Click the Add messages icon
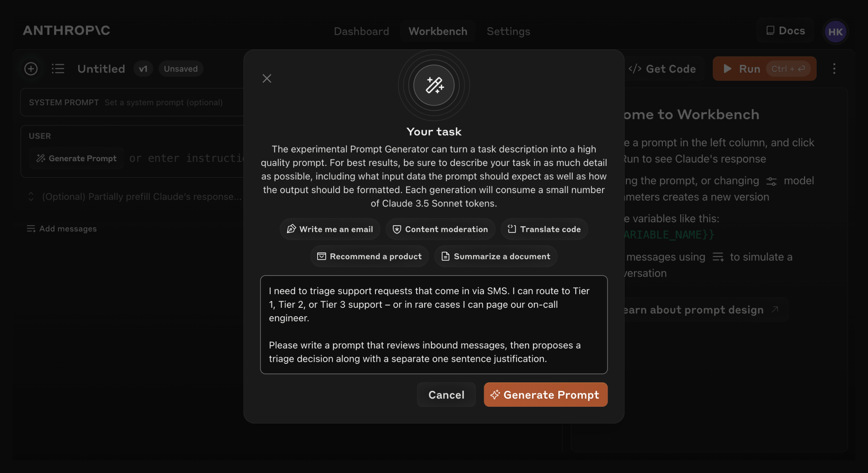 [31, 229]
